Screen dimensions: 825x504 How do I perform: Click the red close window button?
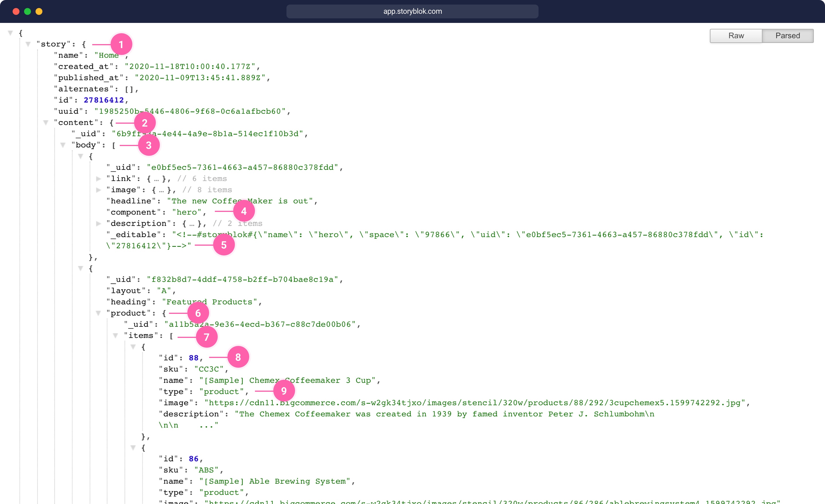[16, 11]
